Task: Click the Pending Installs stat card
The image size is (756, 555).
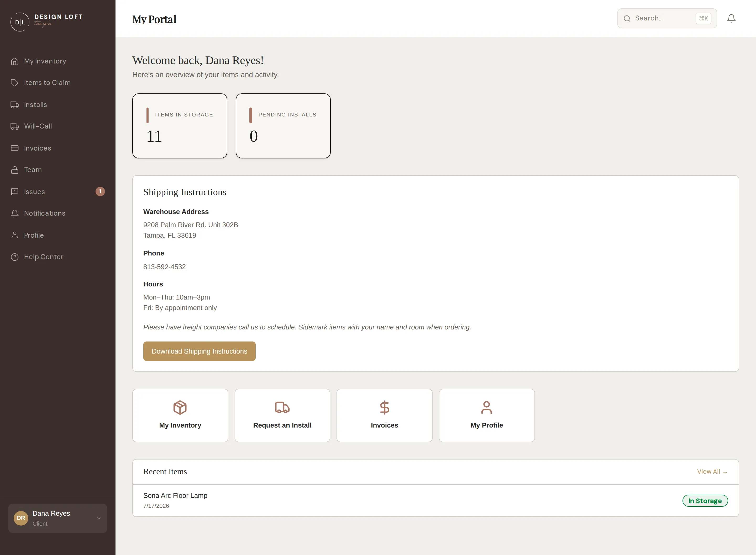Action: click(x=283, y=126)
